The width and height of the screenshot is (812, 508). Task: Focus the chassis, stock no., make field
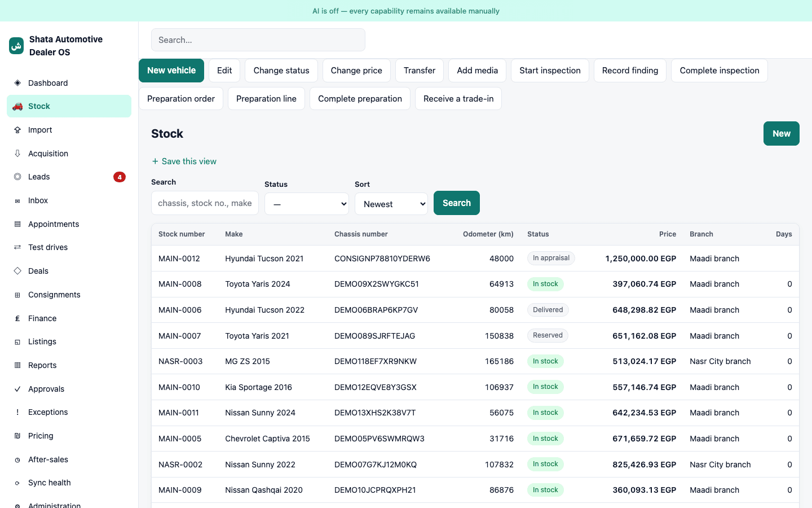coord(205,203)
